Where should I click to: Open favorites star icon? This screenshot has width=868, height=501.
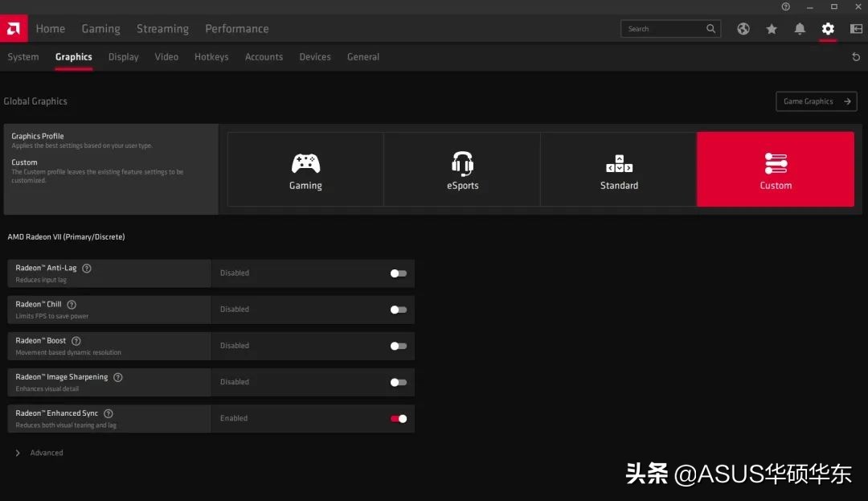pos(772,29)
